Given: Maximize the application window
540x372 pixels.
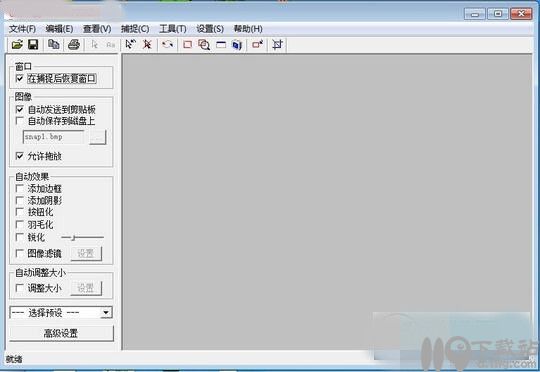Looking at the screenshot, I should point(498,14).
